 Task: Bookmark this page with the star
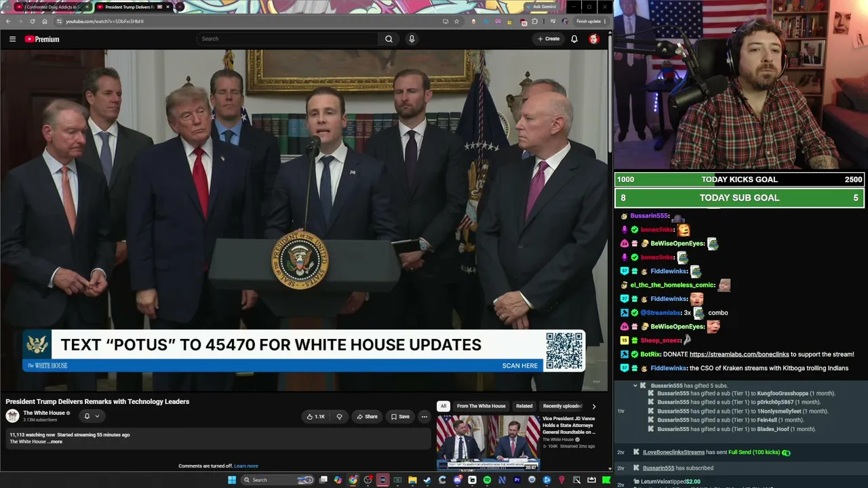[x=456, y=21]
